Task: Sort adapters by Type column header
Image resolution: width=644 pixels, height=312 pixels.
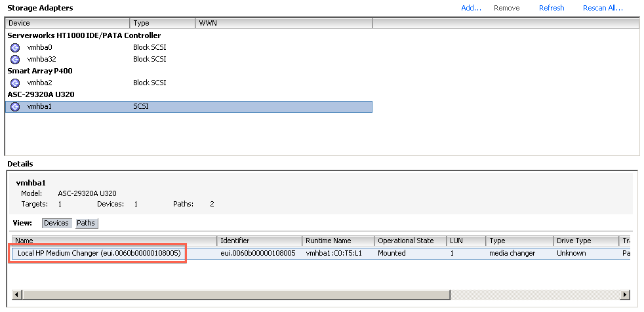Action: [163, 24]
